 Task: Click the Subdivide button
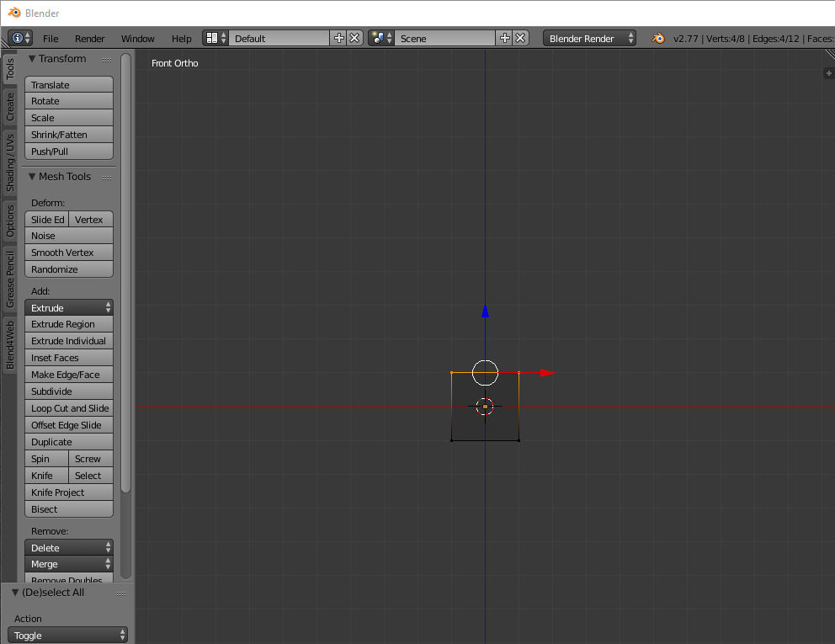click(x=69, y=391)
